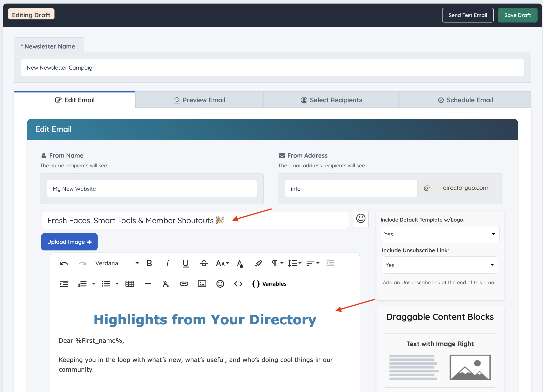Switch to the Preview Email tab
The image size is (543, 392).
click(199, 100)
